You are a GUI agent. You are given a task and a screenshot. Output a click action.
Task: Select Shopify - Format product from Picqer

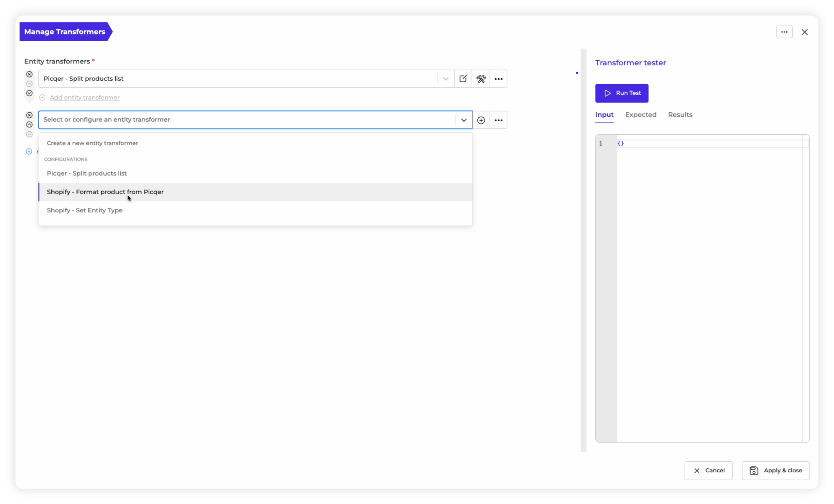[255, 192]
